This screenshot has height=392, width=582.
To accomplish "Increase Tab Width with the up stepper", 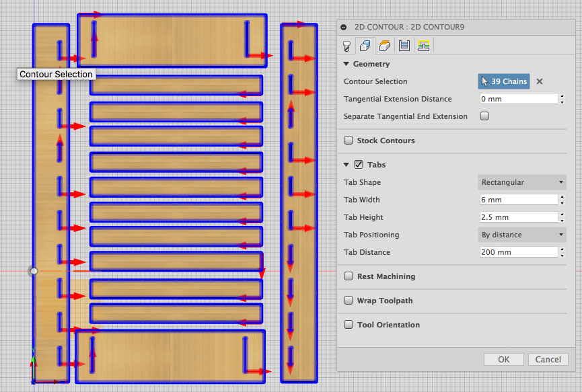I will pos(562,197).
